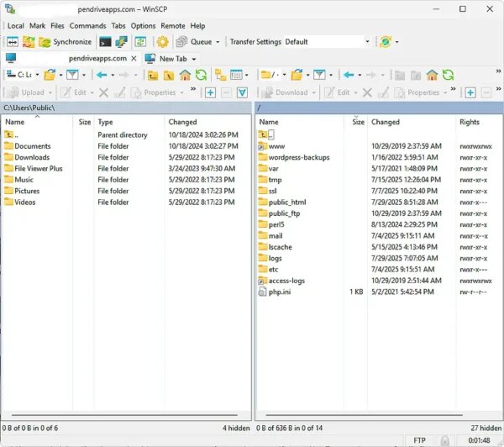Image resolution: width=504 pixels, height=447 pixels.
Task: Open the Transfer Settings Default combo box
Action: (327, 42)
